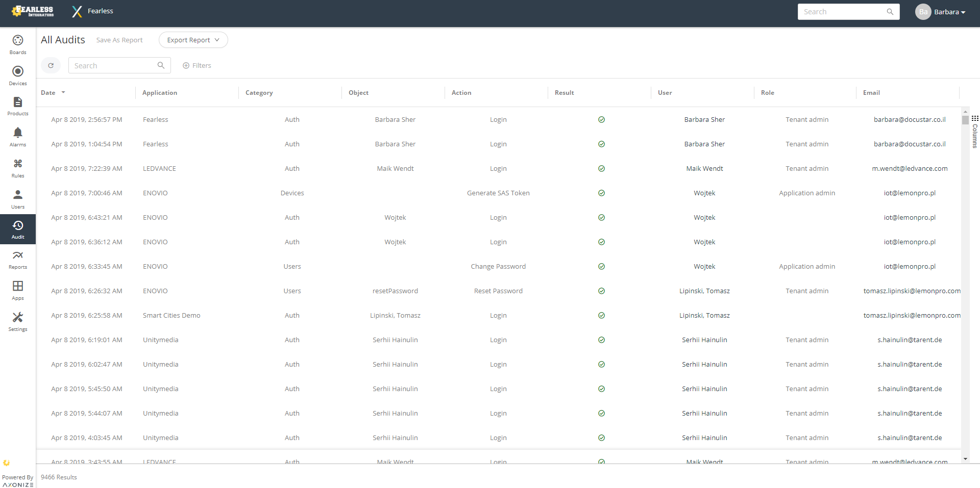
Task: Open the Filters options
Action: [197, 65]
